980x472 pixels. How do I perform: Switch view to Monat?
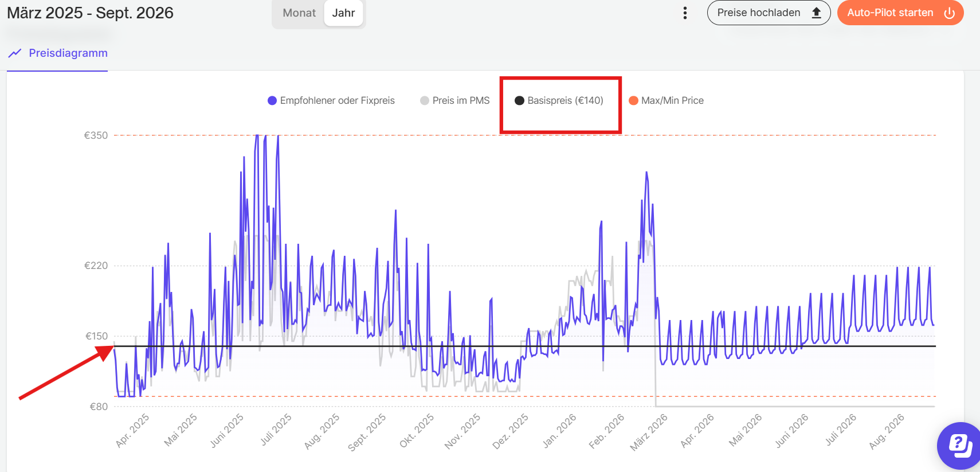pyautogui.click(x=299, y=13)
